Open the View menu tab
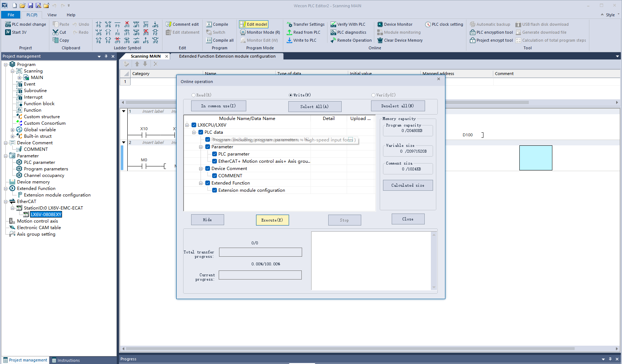This screenshot has width=622, height=364. tap(52, 15)
